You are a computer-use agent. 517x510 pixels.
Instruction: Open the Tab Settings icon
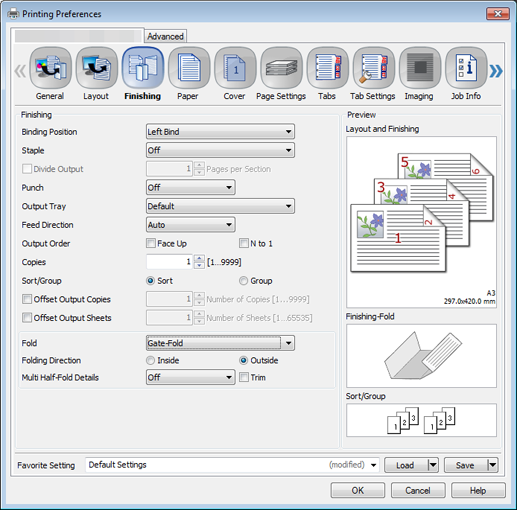(x=374, y=68)
